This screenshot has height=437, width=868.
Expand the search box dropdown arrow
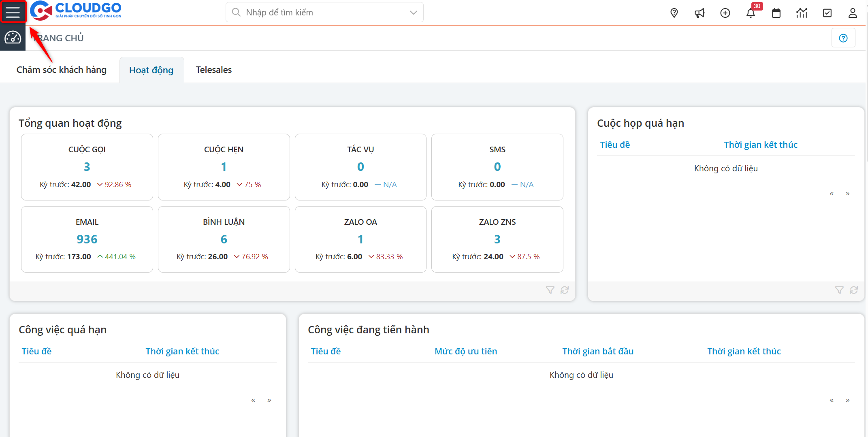[413, 13]
